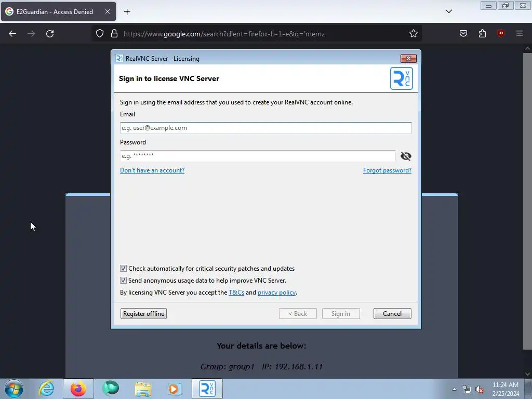Minimize the Firefox window

click(x=488, y=5)
